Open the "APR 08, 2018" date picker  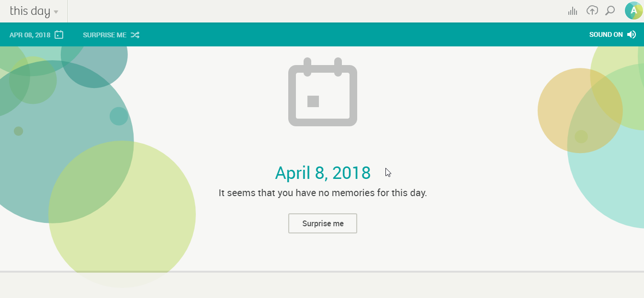[x=30, y=35]
